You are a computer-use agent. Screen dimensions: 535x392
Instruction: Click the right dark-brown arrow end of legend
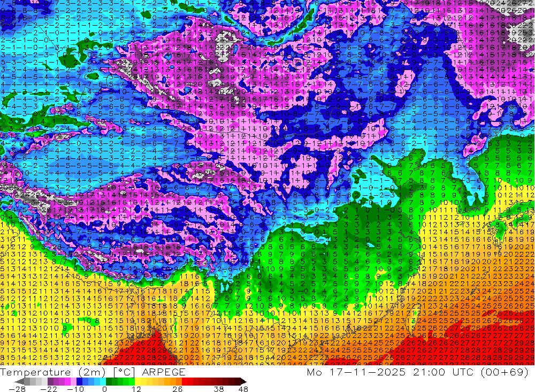pyautogui.click(x=243, y=381)
